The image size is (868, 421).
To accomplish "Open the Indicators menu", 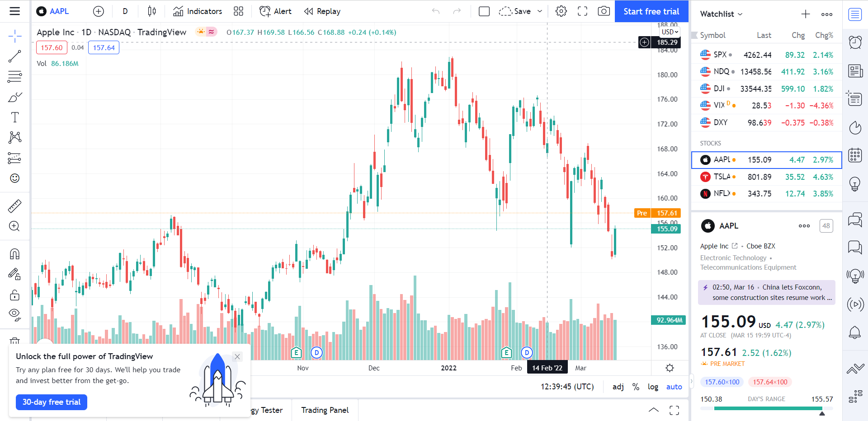I will (x=198, y=11).
